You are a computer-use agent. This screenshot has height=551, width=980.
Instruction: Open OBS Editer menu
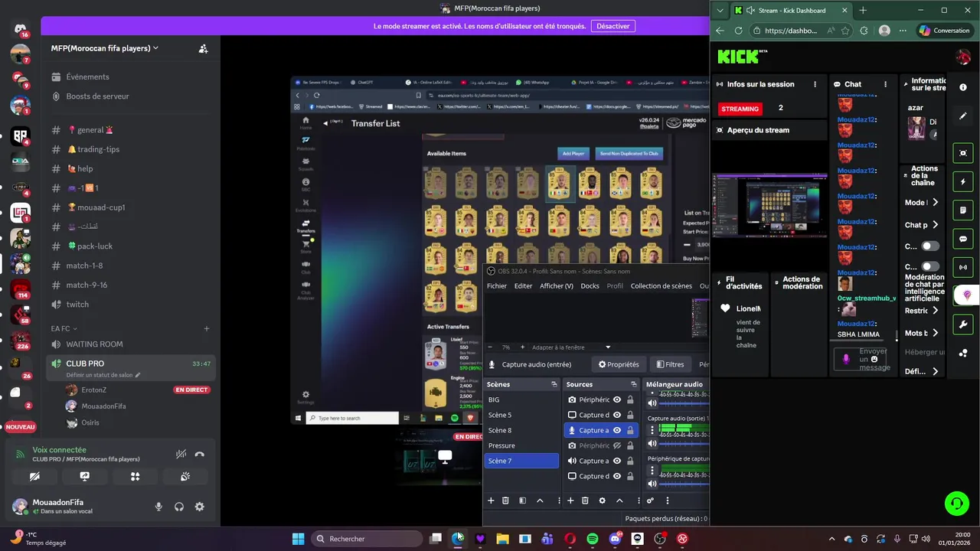pyautogui.click(x=523, y=286)
